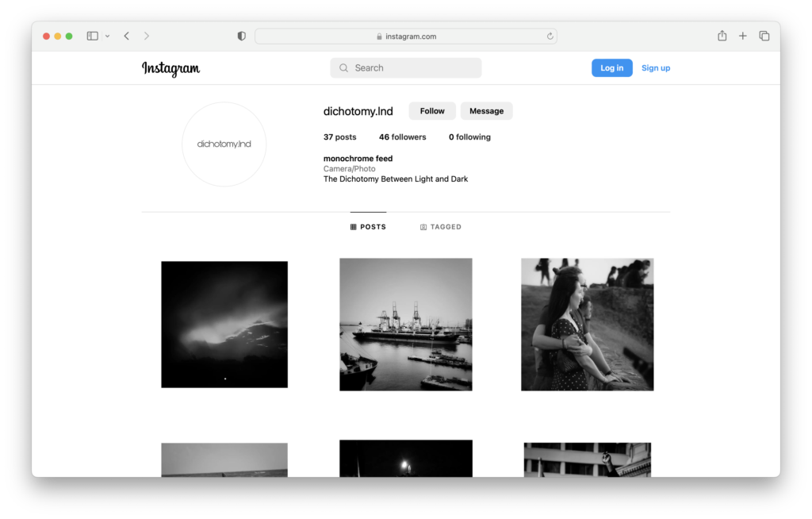Open the 46 followers list
Viewport: 812px width, 519px height.
tap(402, 136)
